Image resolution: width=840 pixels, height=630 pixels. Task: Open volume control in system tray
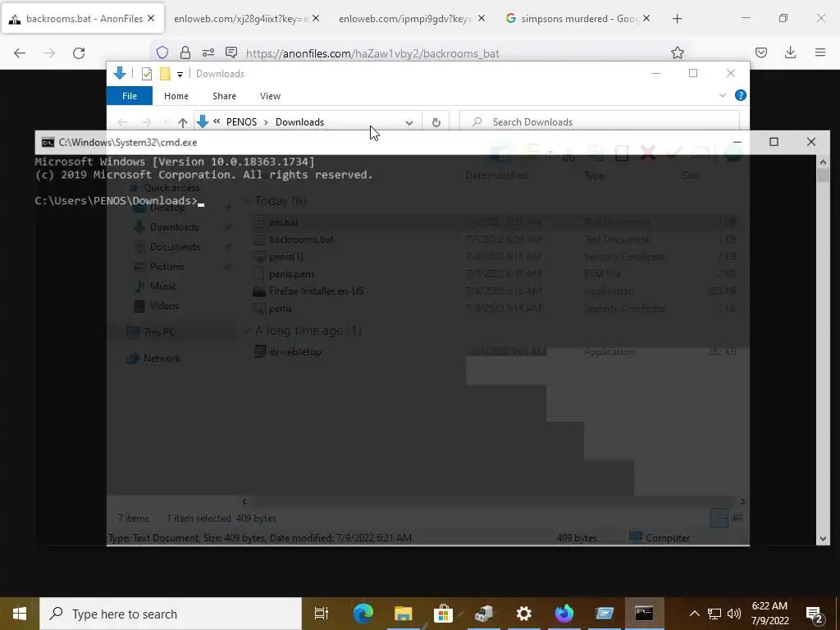734,614
